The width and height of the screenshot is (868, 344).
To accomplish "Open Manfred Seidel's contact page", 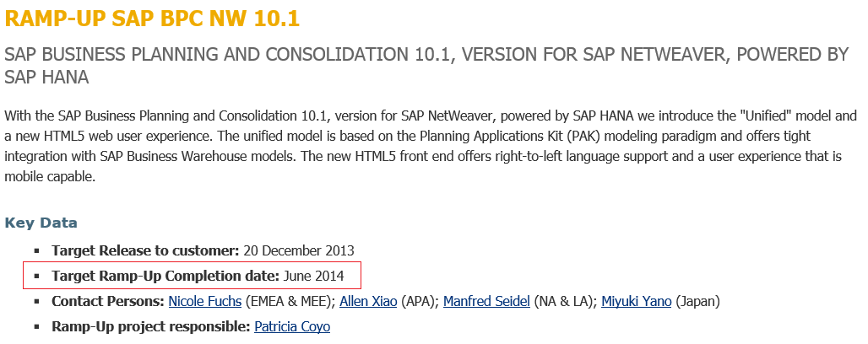I will [x=486, y=301].
